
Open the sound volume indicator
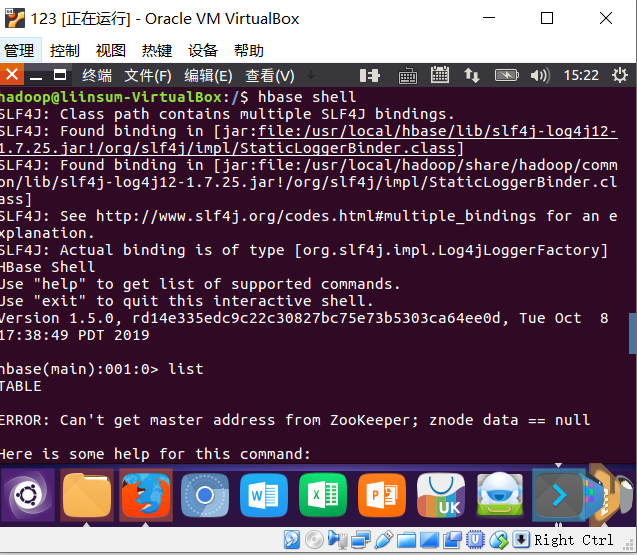click(540, 76)
